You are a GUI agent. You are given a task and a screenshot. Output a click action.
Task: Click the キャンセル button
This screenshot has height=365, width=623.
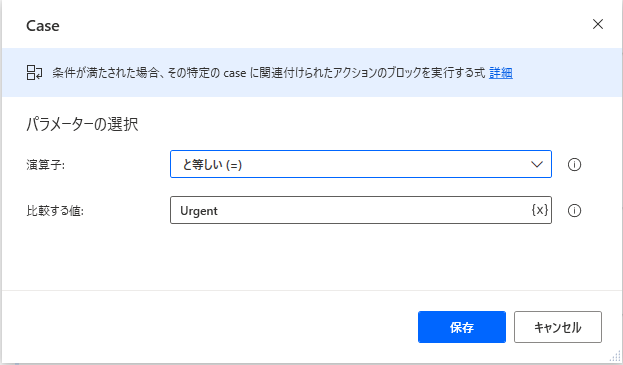558,327
